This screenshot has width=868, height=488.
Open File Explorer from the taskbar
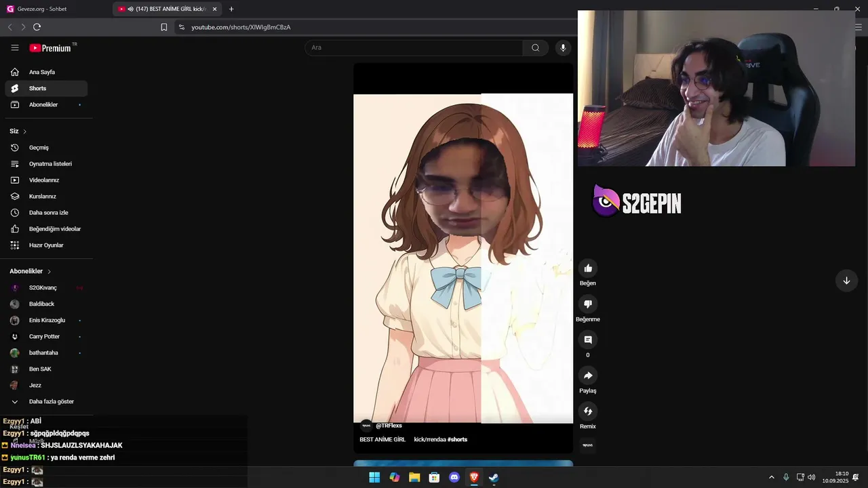click(x=414, y=477)
